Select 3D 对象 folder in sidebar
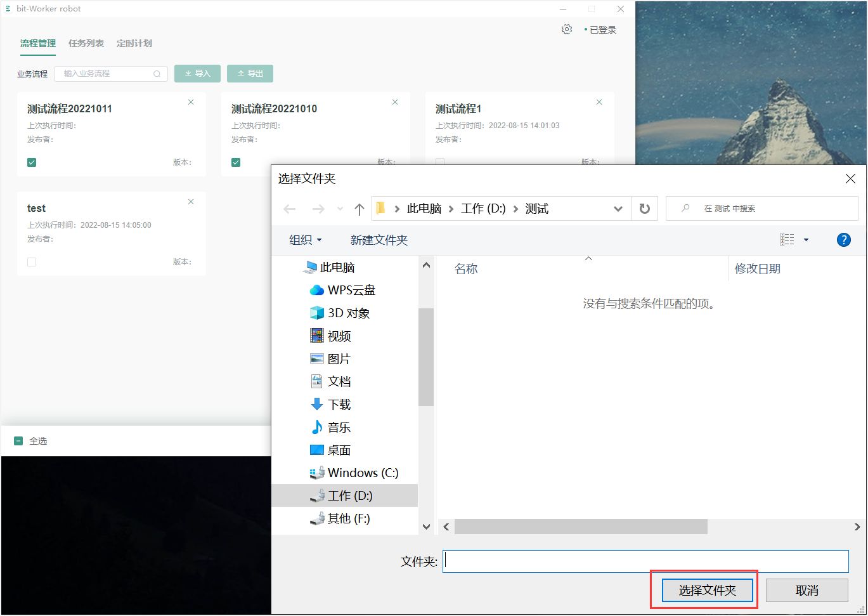Viewport: 868px width, 616px height. click(348, 313)
